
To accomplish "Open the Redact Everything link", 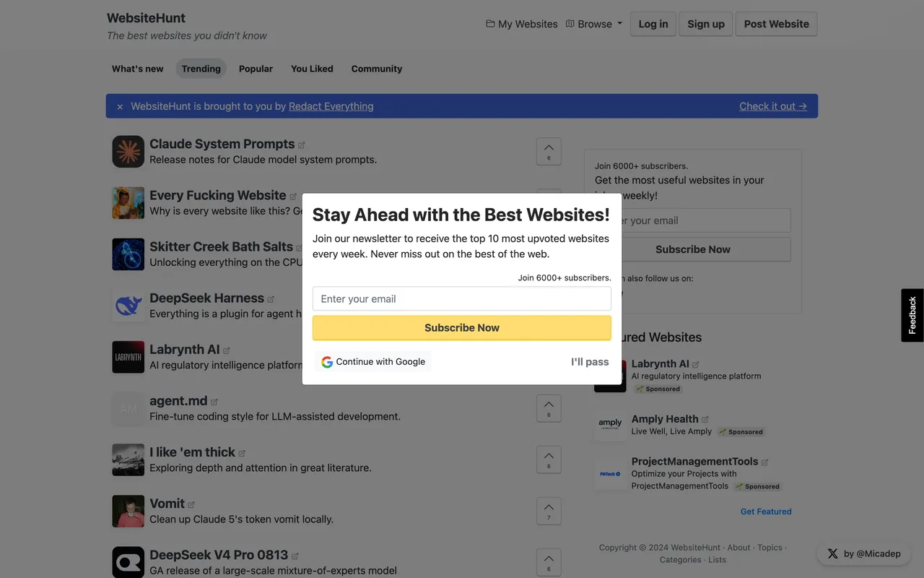I will [x=331, y=106].
